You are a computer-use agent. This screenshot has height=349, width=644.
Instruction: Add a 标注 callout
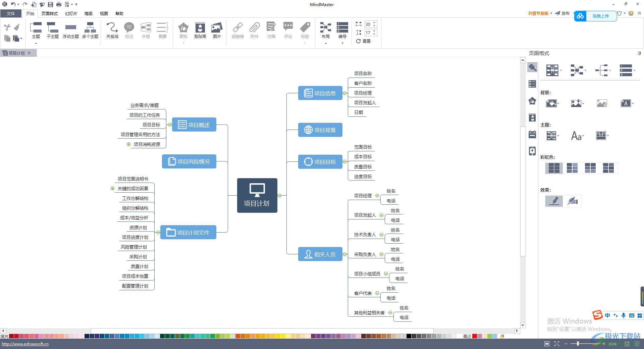point(129,30)
